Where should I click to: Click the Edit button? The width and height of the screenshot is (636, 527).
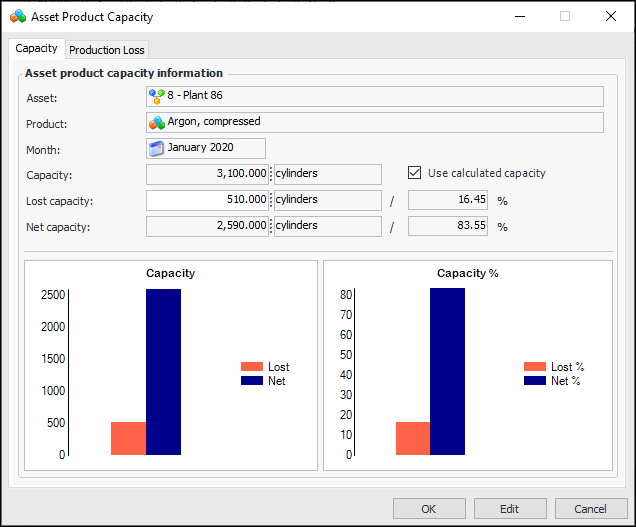click(510, 509)
